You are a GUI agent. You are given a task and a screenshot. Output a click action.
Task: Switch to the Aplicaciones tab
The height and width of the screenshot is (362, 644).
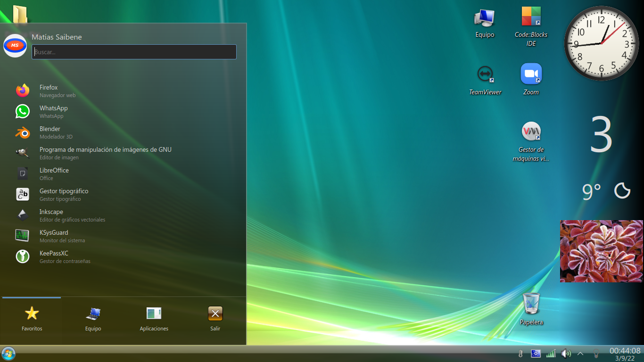pos(154,320)
